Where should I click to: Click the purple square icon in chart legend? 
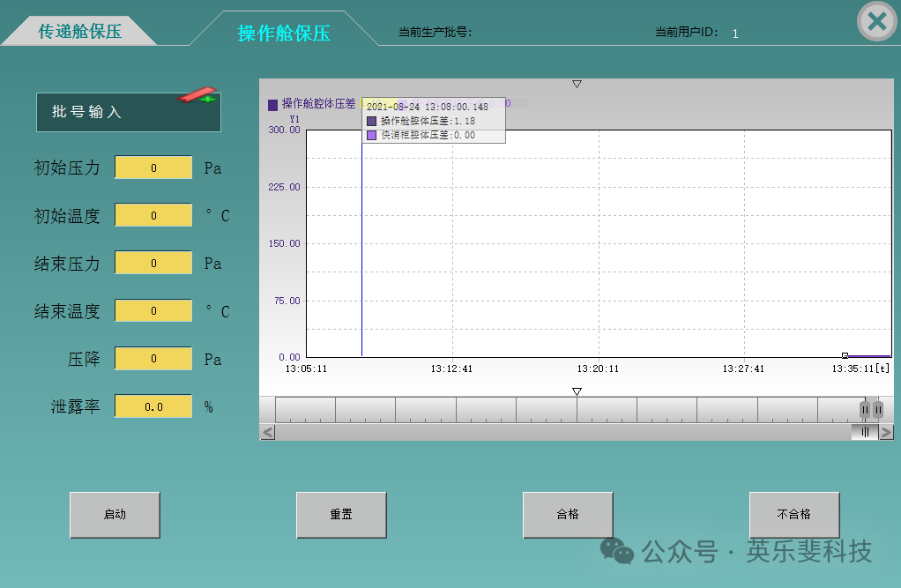click(271, 104)
